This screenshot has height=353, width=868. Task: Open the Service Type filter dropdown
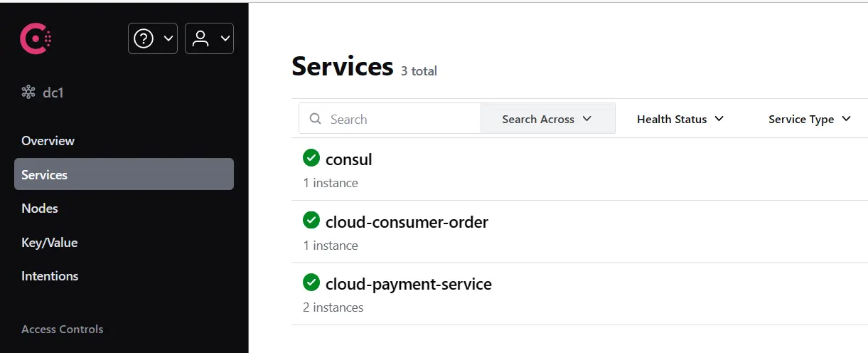click(x=809, y=119)
